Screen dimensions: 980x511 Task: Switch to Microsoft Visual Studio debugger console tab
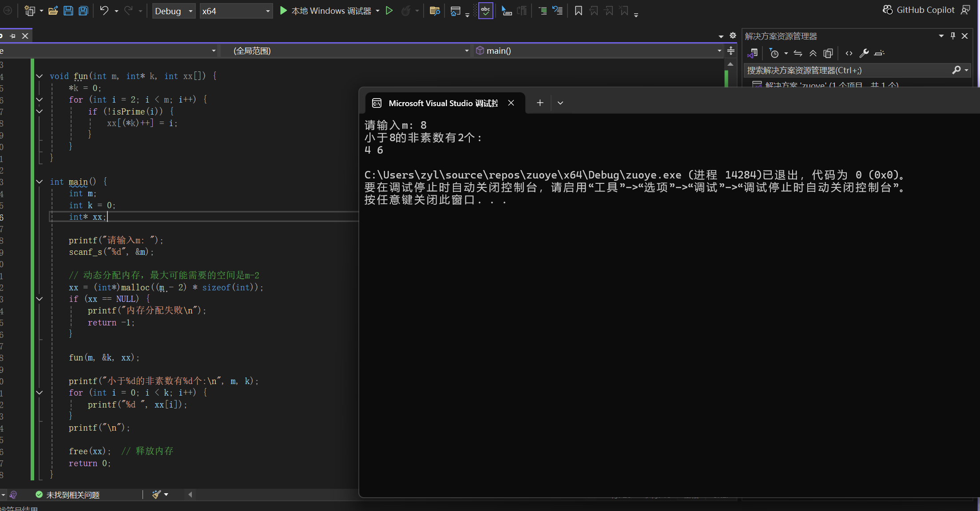coord(442,103)
